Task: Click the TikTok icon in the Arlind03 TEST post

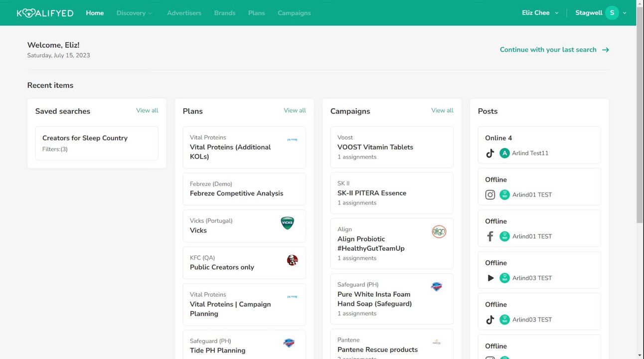Action: (490, 320)
